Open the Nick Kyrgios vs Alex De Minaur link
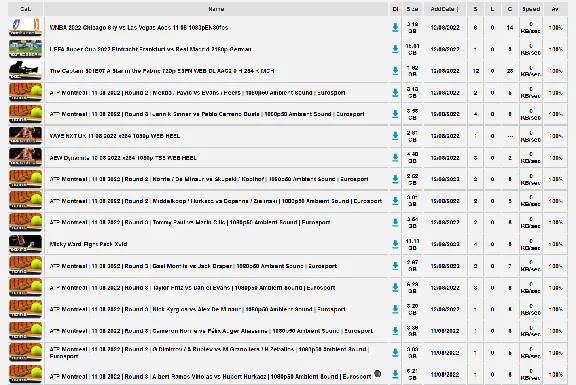576x385 pixels. (197, 309)
